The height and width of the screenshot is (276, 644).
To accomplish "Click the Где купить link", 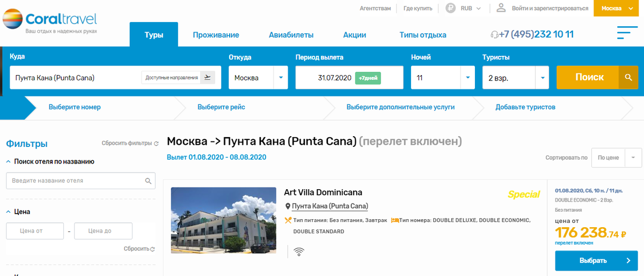I will [x=418, y=8].
